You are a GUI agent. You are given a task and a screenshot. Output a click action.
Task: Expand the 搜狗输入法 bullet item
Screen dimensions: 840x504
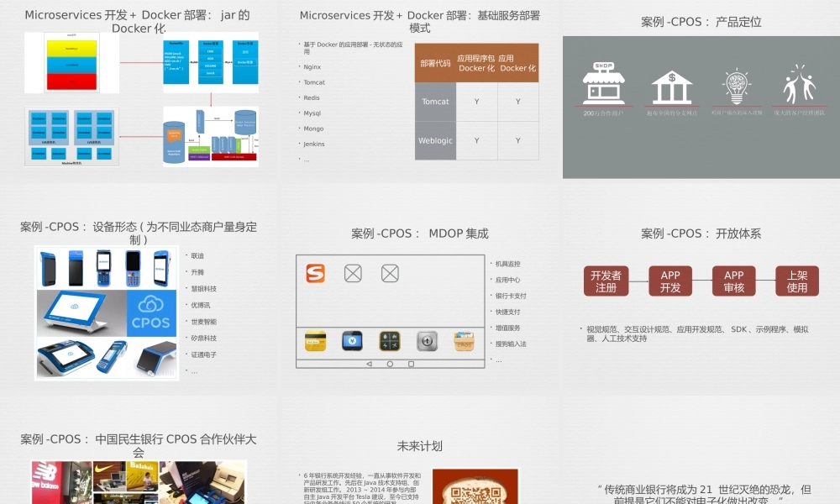pyautogui.click(x=510, y=343)
